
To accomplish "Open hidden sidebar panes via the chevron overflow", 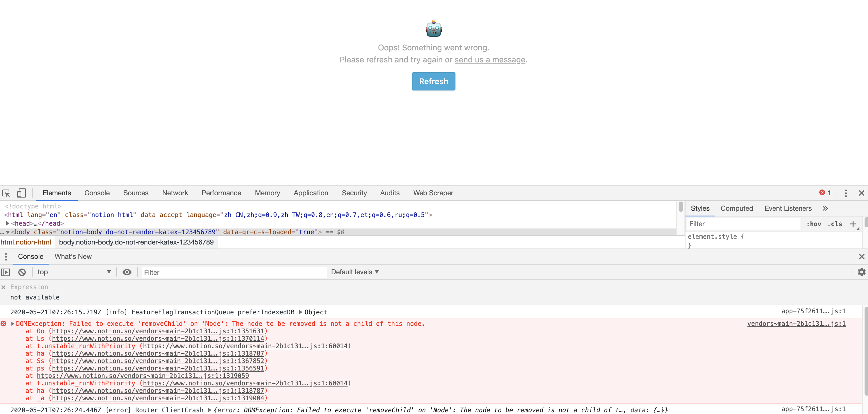I will pyautogui.click(x=825, y=208).
